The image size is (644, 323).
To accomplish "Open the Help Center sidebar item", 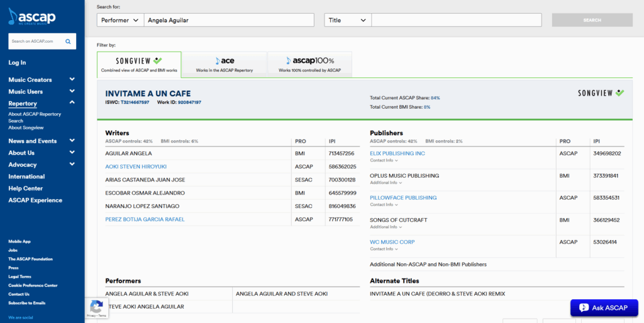I will 26,189.
